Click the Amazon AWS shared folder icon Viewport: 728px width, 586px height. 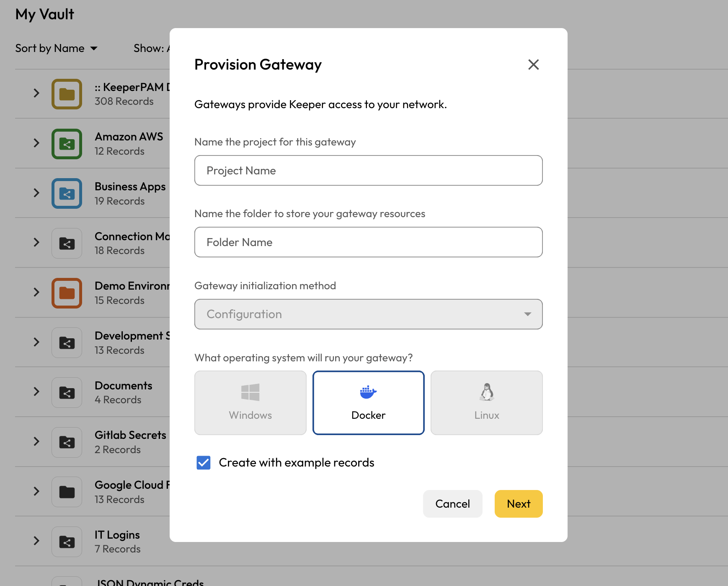(x=67, y=144)
